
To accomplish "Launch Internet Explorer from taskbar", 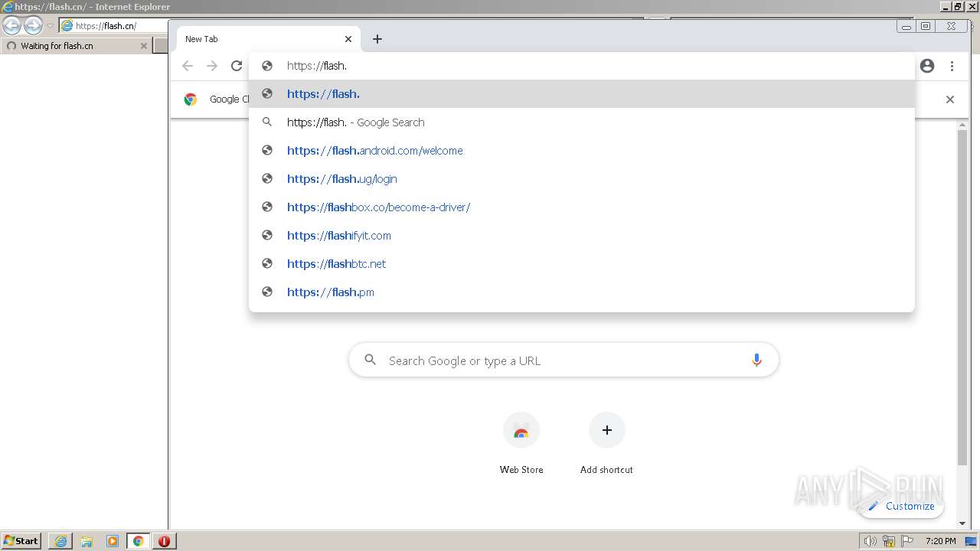I will click(60, 541).
